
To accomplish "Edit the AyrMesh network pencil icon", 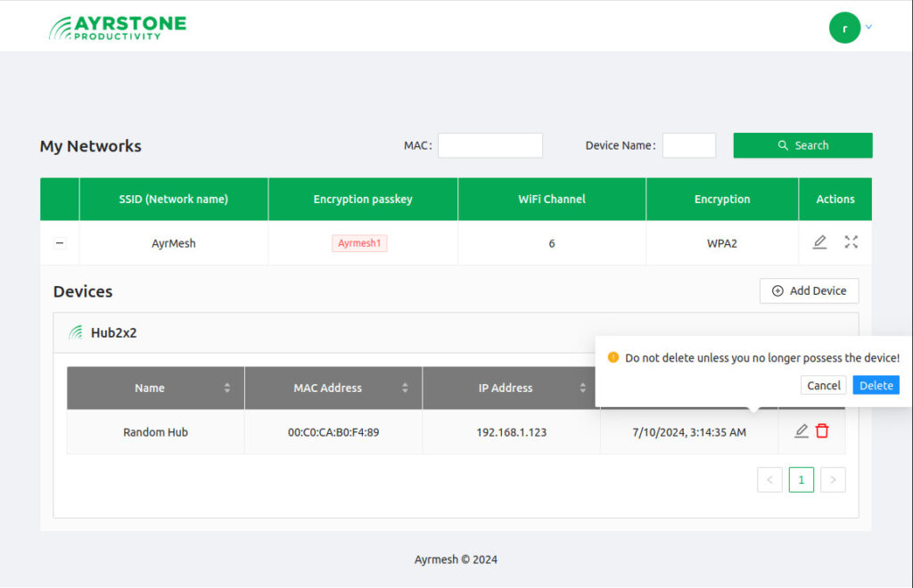I will pyautogui.click(x=819, y=242).
